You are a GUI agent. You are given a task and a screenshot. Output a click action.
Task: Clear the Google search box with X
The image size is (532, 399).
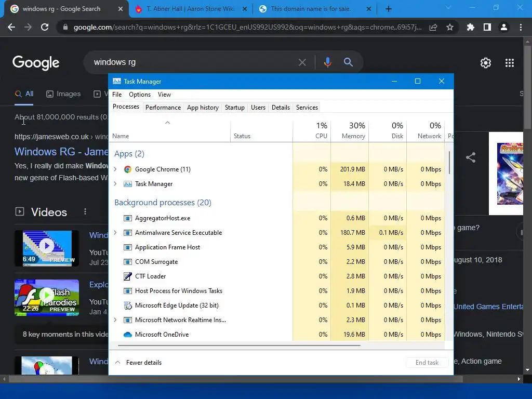302,62
